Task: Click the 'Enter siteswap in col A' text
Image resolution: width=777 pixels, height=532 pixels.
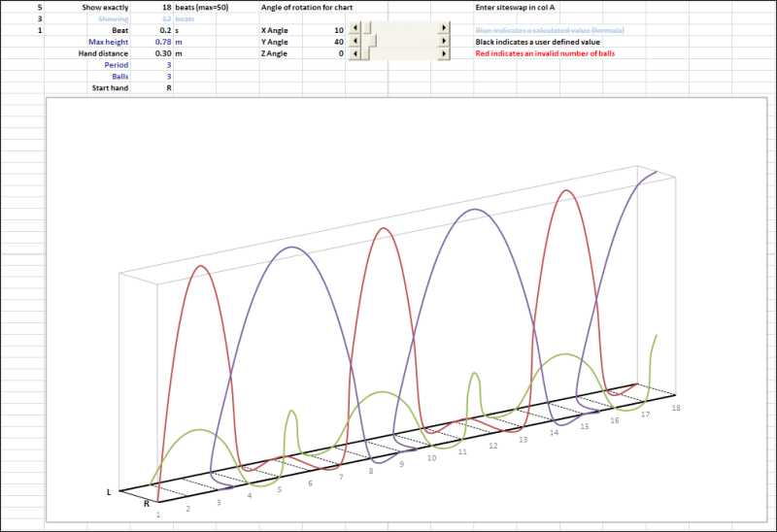Action: [x=515, y=8]
